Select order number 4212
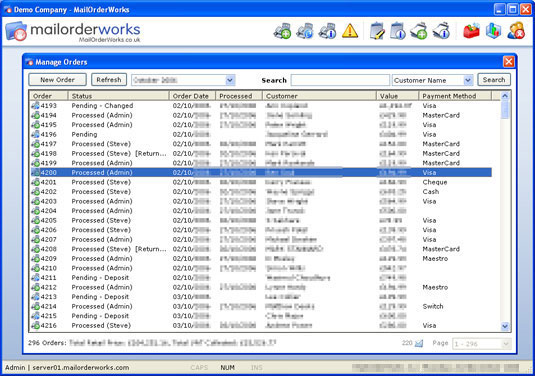The image size is (535, 376). [48, 287]
